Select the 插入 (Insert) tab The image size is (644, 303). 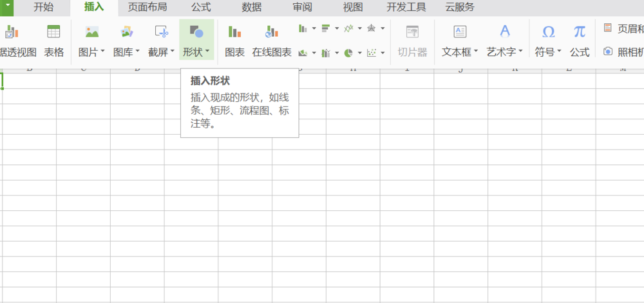pyautogui.click(x=94, y=7)
